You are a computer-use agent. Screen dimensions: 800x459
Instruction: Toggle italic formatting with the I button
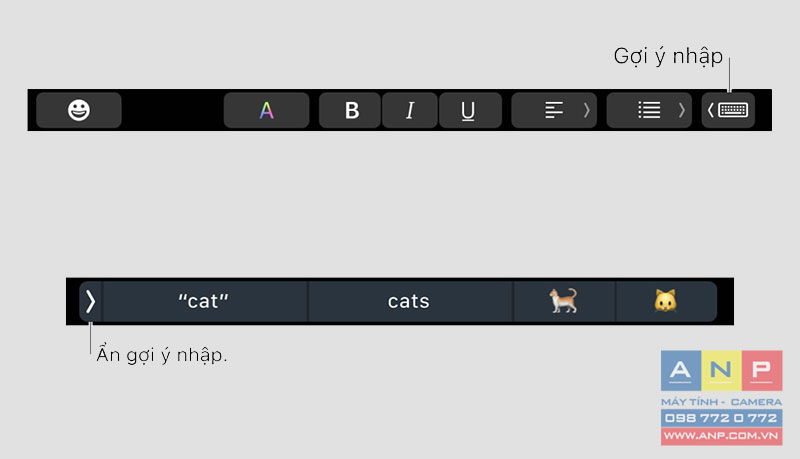[x=410, y=110]
